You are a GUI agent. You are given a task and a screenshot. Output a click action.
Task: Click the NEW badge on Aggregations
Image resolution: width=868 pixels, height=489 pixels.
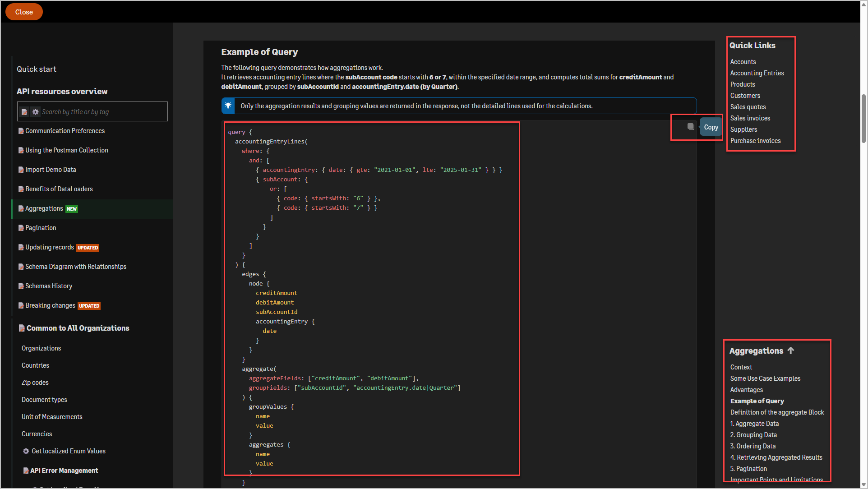click(72, 209)
